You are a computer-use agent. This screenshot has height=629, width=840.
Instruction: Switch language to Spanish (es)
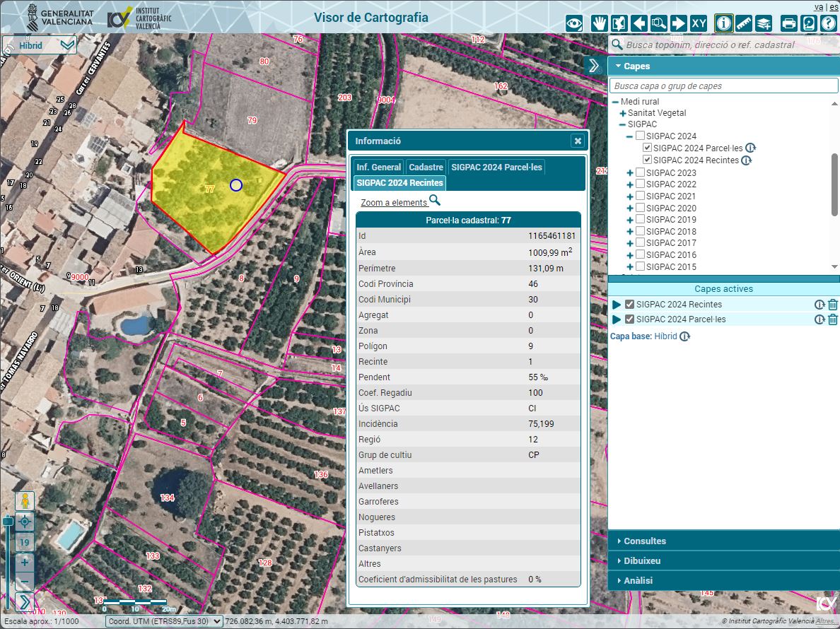(x=834, y=7)
